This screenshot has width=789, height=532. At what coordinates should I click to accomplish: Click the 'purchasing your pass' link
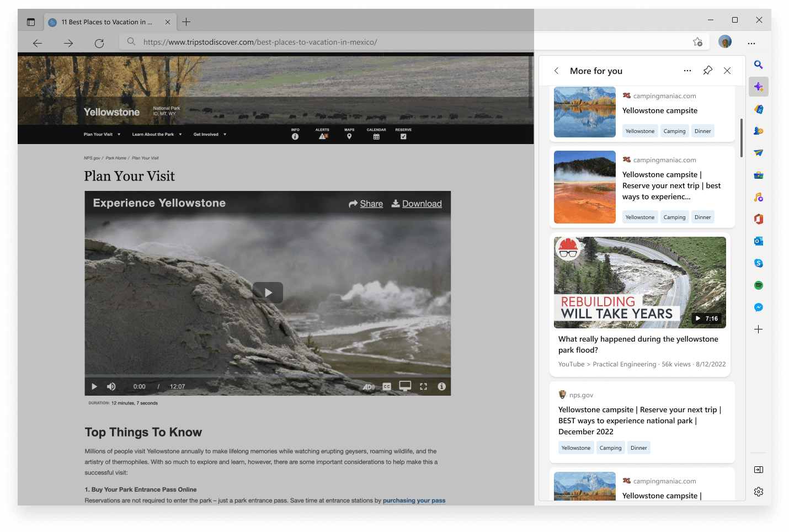pyautogui.click(x=414, y=501)
